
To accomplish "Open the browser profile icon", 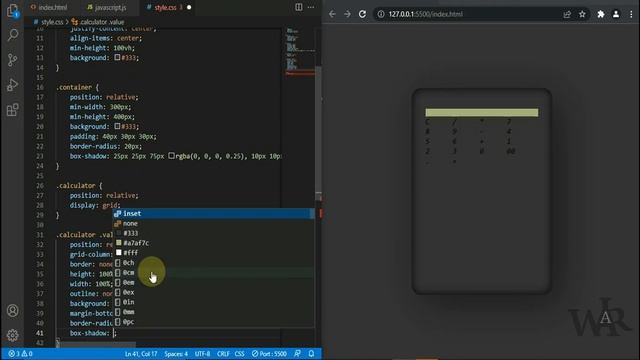I will click(616, 14).
